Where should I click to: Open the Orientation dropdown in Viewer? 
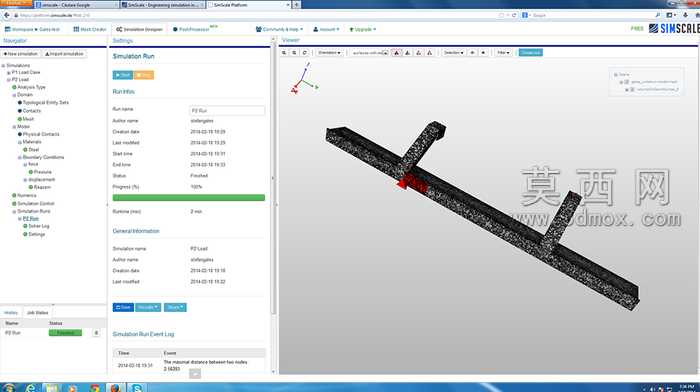tap(329, 53)
